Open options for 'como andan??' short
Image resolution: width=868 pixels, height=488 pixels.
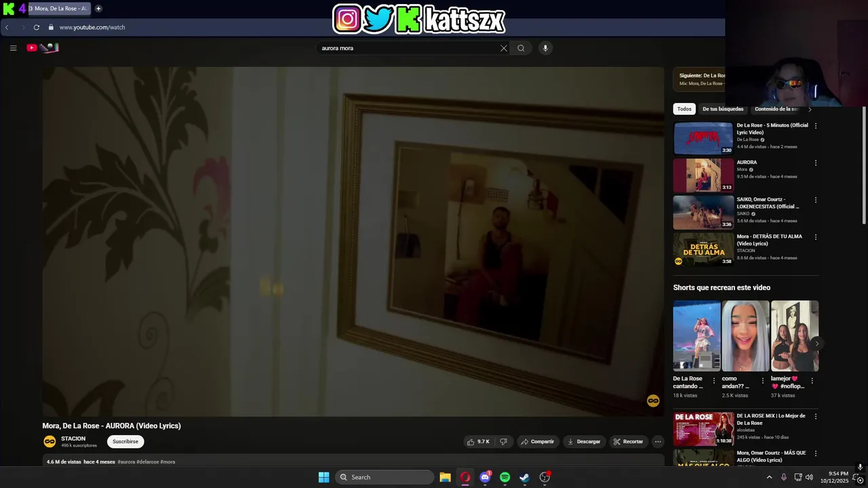click(762, 380)
